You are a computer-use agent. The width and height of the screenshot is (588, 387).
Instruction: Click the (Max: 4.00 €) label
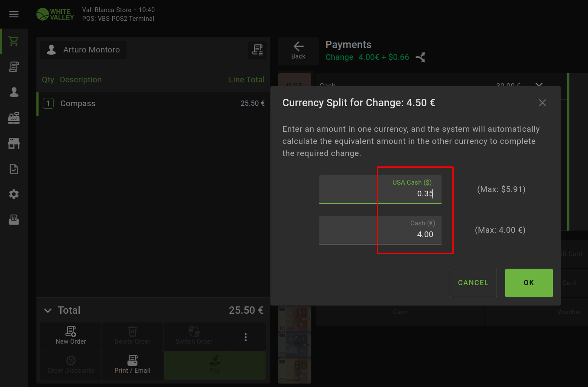coord(500,230)
